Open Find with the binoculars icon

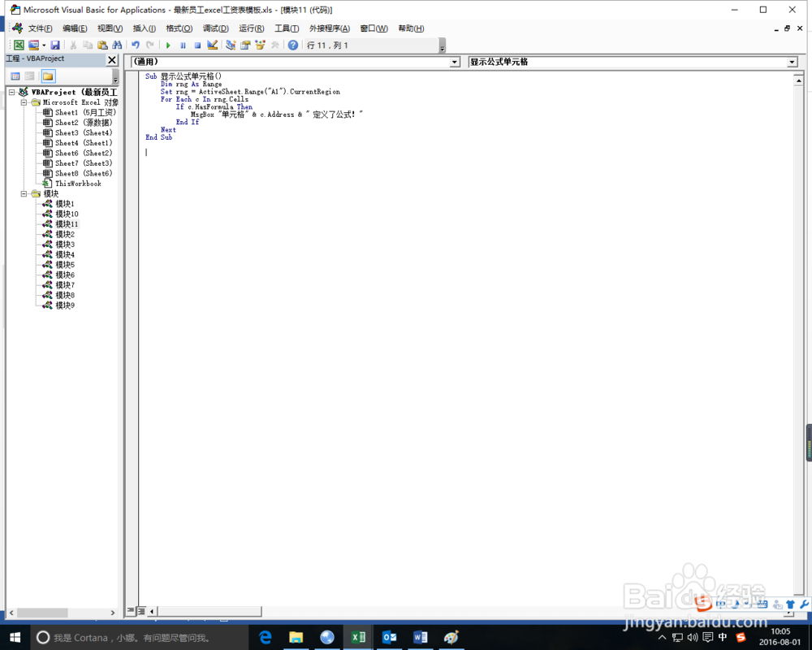pos(117,45)
